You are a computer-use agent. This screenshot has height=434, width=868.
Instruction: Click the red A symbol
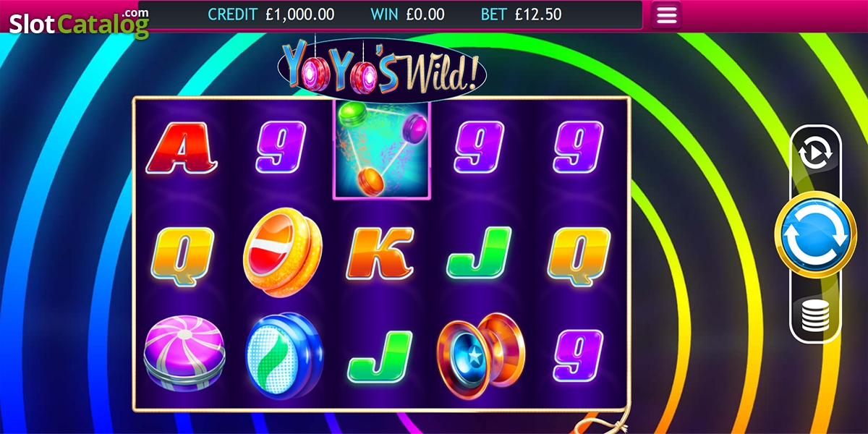(182, 148)
